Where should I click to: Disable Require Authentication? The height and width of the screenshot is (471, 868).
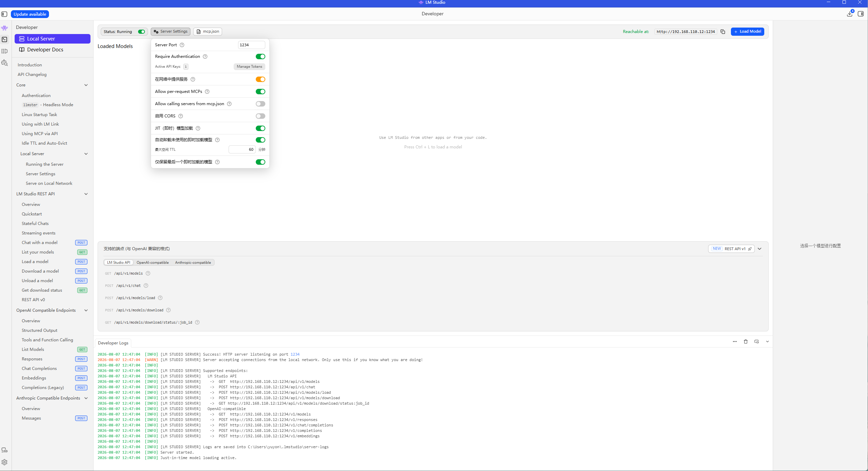tap(261, 56)
